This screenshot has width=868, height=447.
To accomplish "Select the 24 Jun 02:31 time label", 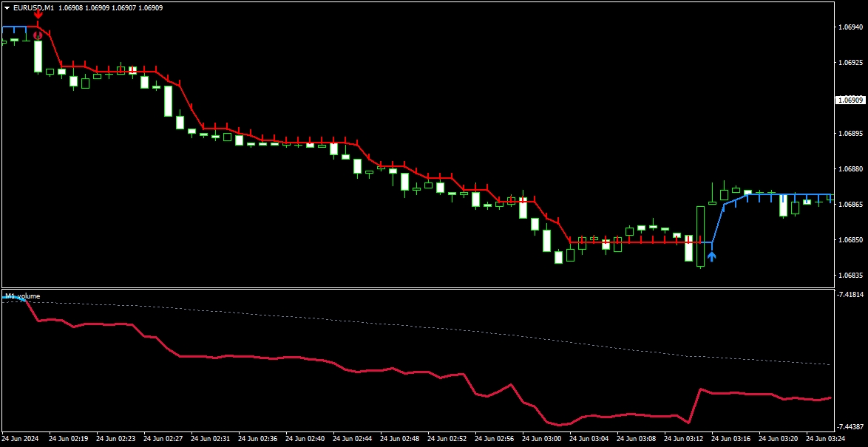I will pos(211,439).
